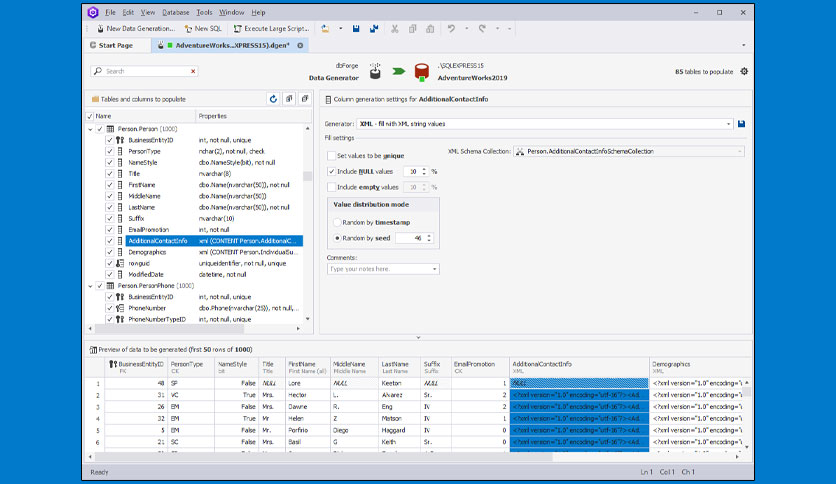This screenshot has width=836, height=484.
Task: Enable Set values to be unique
Action: [x=331, y=156]
